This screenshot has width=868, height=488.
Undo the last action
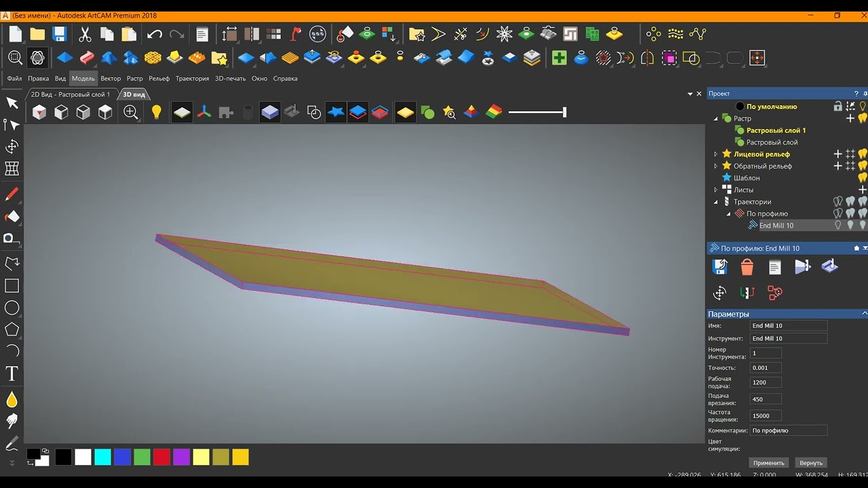pos(155,34)
